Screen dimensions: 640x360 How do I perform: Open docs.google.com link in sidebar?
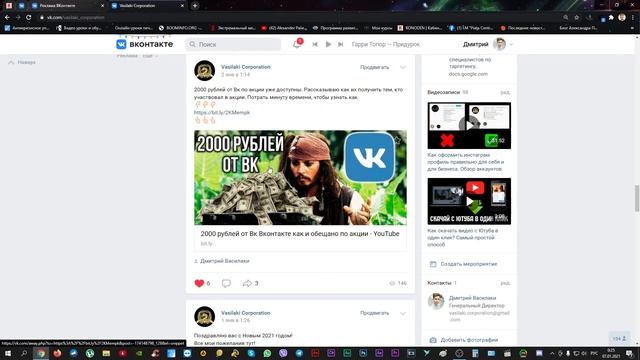pos(468,74)
